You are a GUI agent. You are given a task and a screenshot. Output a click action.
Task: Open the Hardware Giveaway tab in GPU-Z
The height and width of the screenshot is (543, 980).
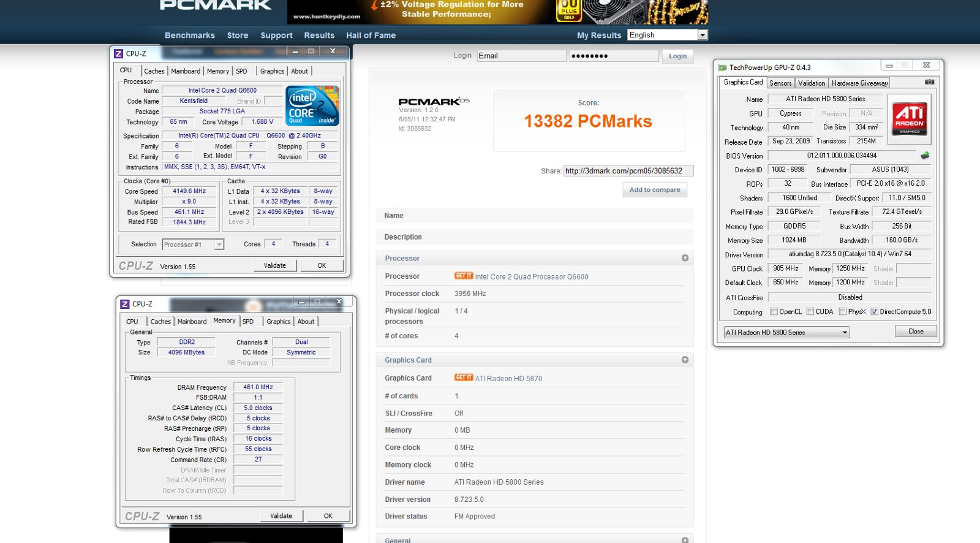pos(859,83)
